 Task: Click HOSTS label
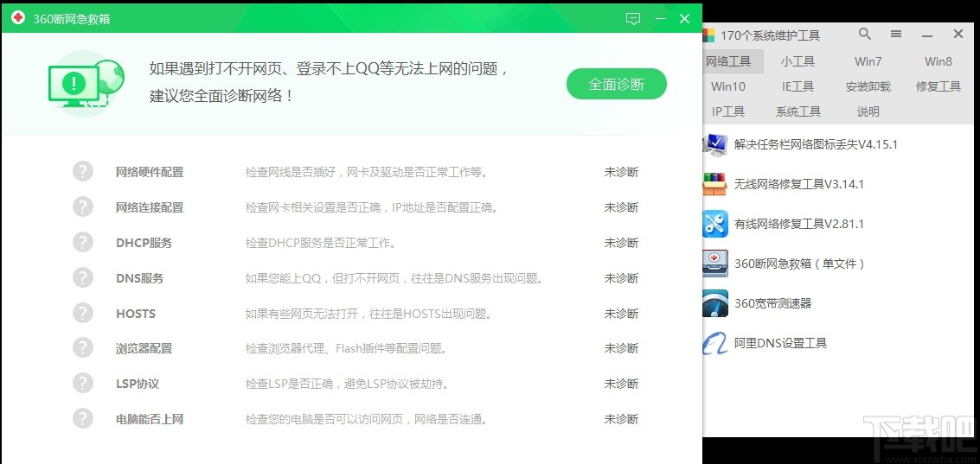[x=136, y=313]
